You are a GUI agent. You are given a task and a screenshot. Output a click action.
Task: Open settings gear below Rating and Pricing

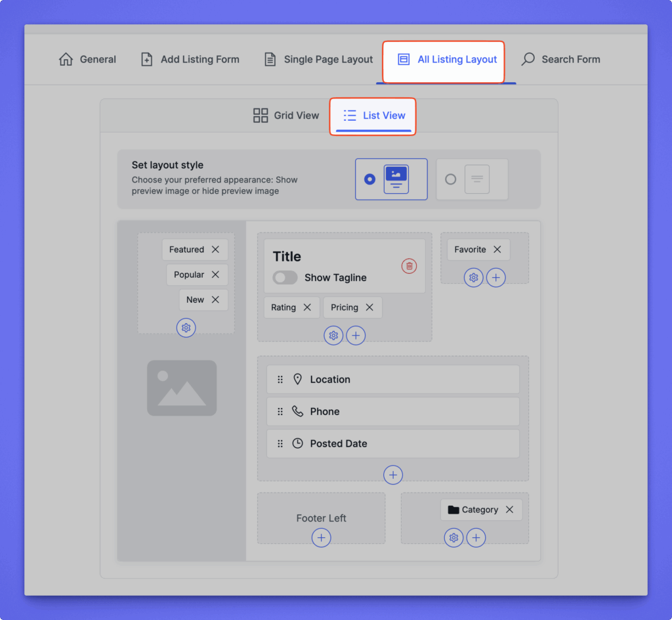[x=333, y=336]
